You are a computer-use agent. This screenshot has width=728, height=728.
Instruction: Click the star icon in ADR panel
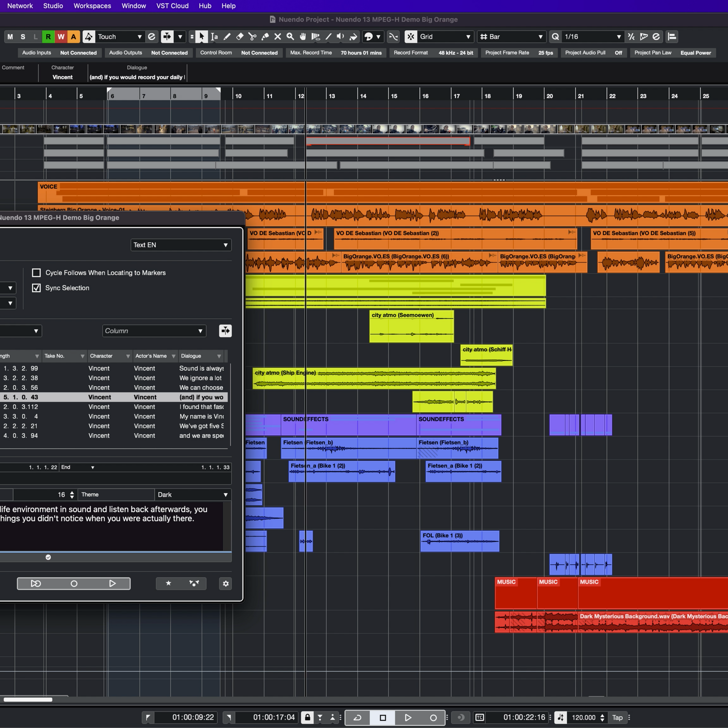pyautogui.click(x=168, y=584)
